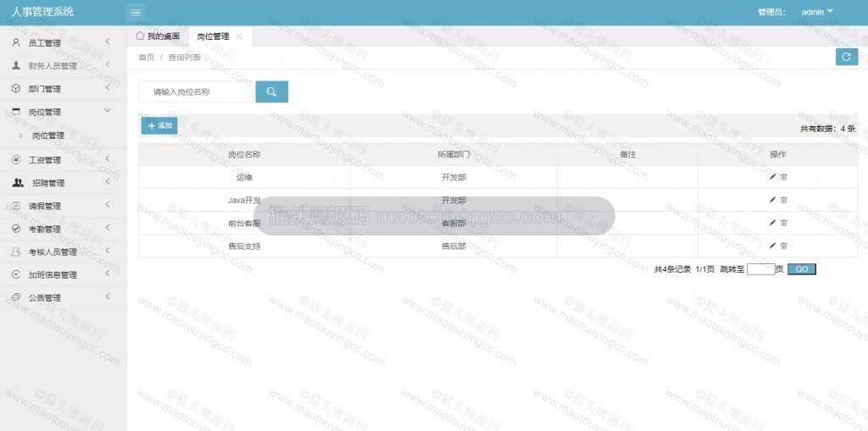
Task: Click the 操作 column header
Action: tap(778, 155)
